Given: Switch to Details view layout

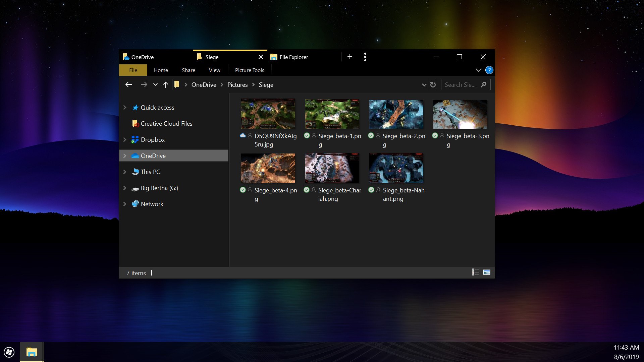Looking at the screenshot, I should (476, 272).
